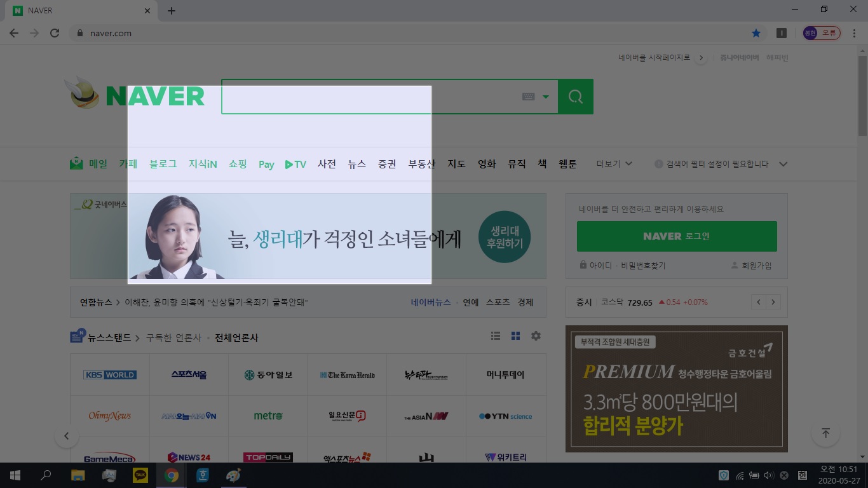868x488 pixels.
Task: Open 쇼핑 menu item
Action: [238, 164]
